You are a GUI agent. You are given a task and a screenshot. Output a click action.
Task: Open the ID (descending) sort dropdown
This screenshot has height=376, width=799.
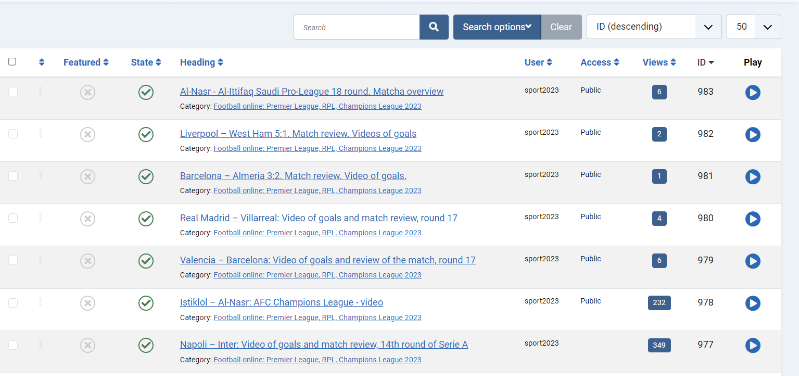[654, 27]
